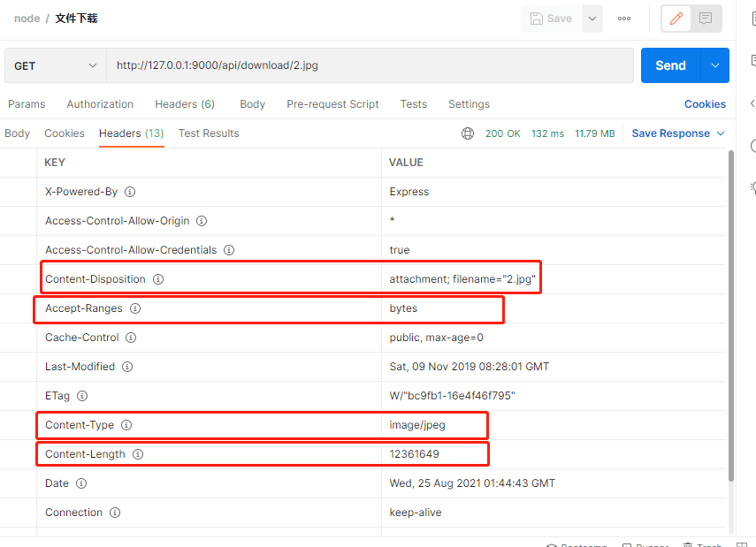Viewport: 756px width, 547px height.
Task: Click info icon next to Content-Type
Action: coord(126,425)
